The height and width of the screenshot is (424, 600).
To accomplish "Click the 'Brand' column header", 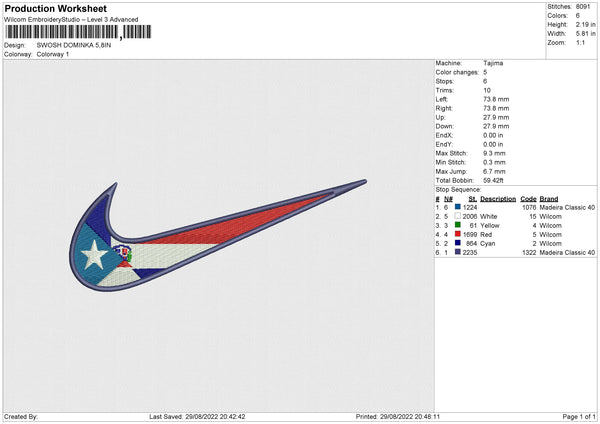I will point(549,199).
